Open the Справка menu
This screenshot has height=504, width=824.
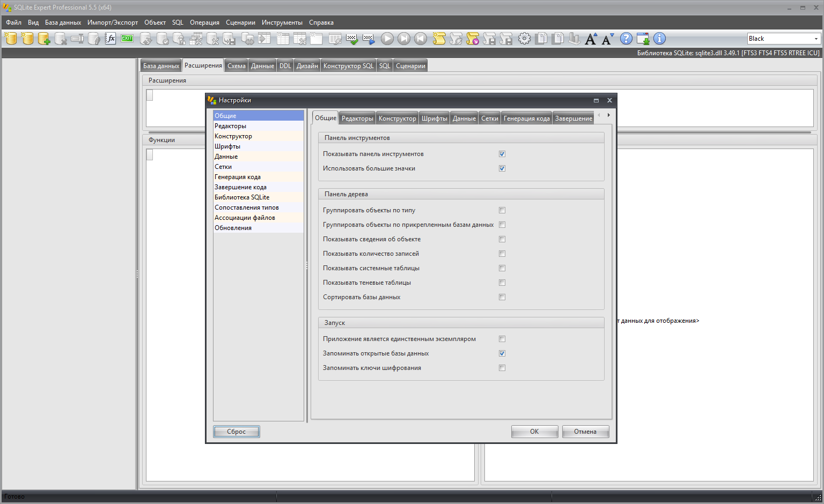[x=321, y=23]
